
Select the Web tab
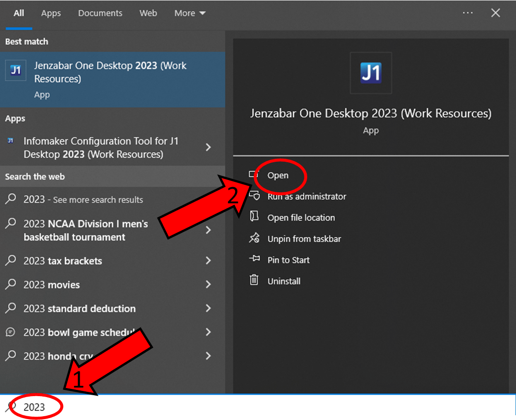(148, 13)
